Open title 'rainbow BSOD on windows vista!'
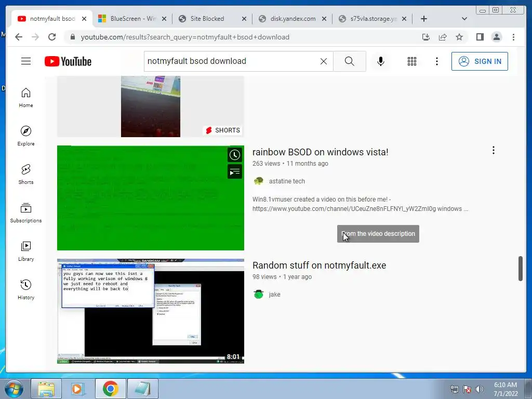The height and width of the screenshot is (399, 532). (320, 152)
